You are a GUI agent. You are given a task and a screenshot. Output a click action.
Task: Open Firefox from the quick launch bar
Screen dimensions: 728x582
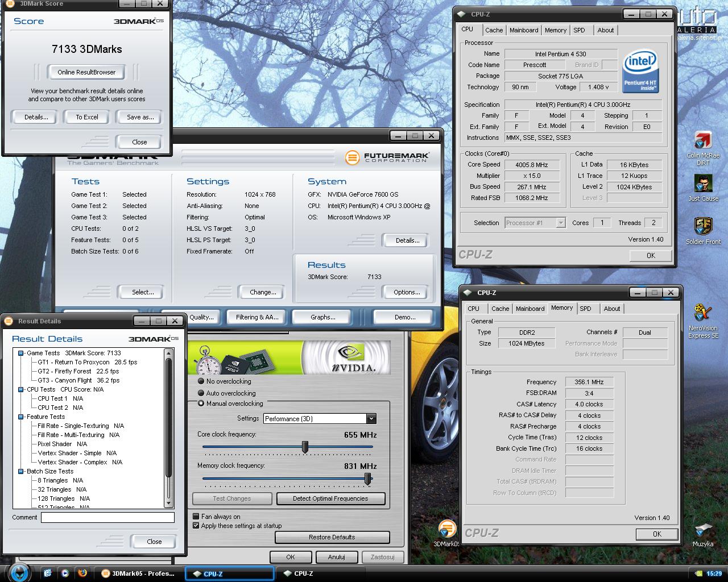point(82,573)
